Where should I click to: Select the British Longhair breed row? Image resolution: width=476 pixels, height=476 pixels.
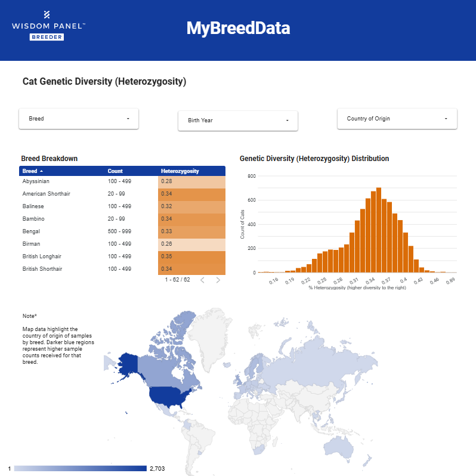point(122,256)
